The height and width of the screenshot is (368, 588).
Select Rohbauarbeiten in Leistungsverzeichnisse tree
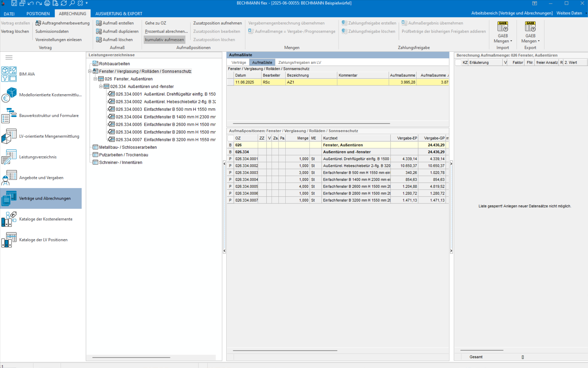114,64
